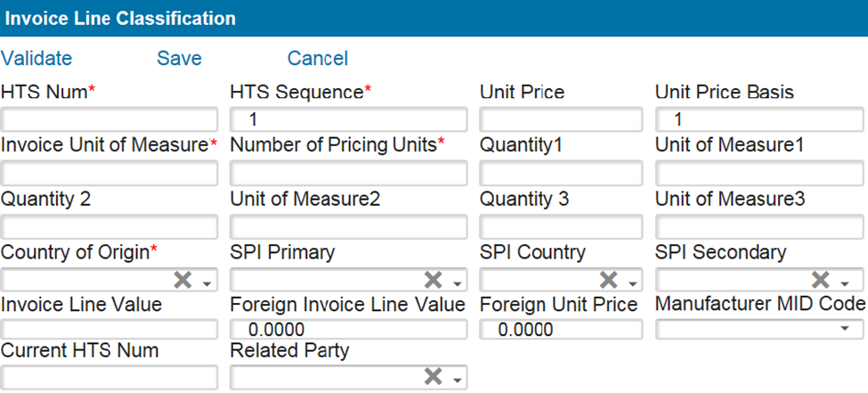Open the SPI Primary dropdown list
Image resolution: width=868 pixels, height=393 pixels.
point(458,282)
